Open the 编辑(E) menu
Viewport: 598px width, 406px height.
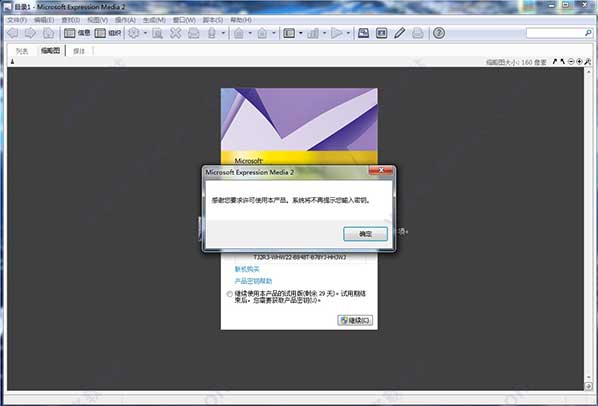click(x=44, y=20)
